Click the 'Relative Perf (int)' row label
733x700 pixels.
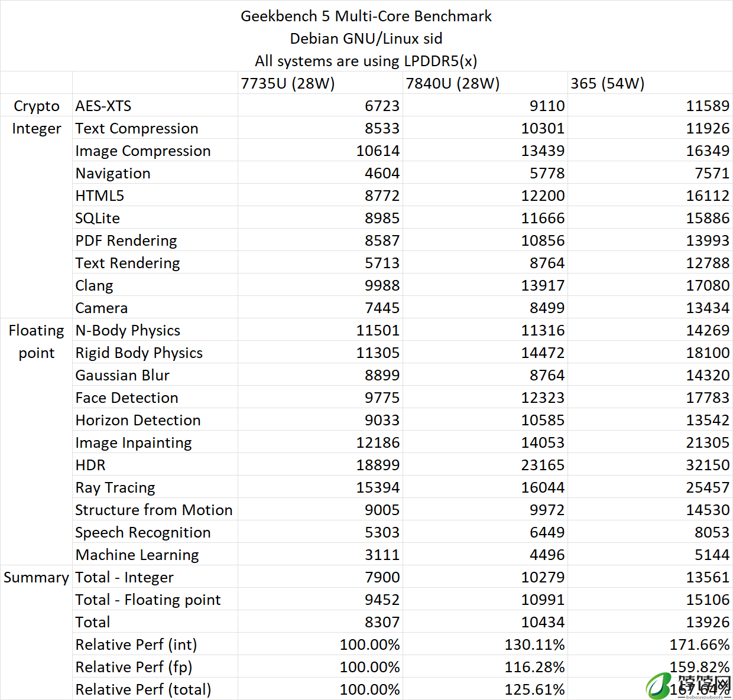point(137,644)
